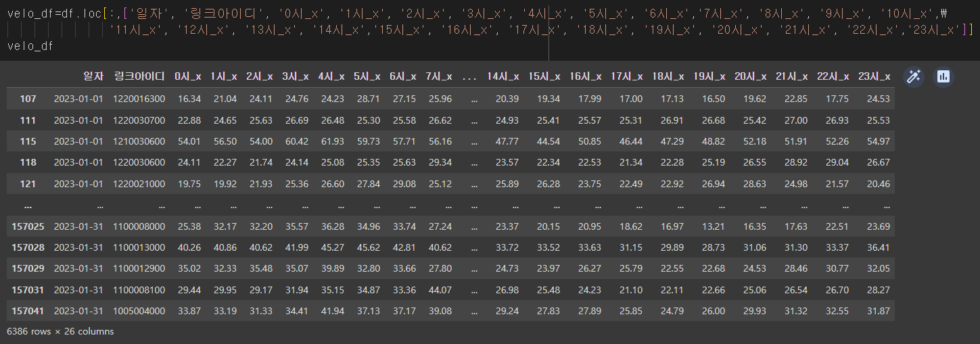Select the 14시_x column header
980x344 pixels.
(503, 77)
